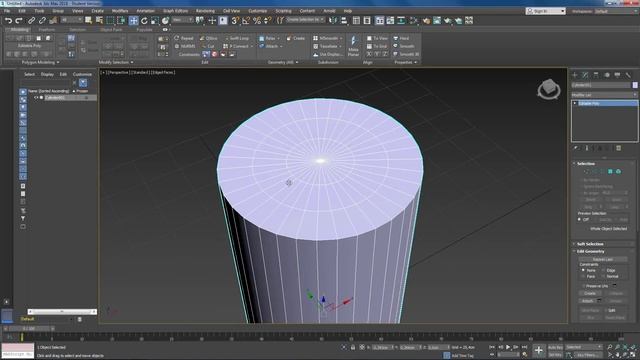This screenshot has height=360, width=640.
Task: Activate the Select and Move tool
Action: (x=133, y=20)
